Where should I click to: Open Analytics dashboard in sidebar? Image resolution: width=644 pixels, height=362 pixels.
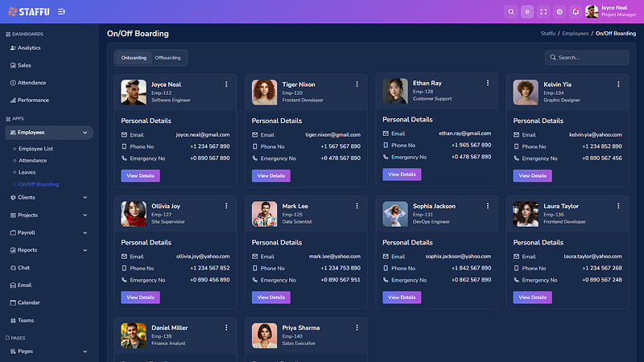pos(29,48)
